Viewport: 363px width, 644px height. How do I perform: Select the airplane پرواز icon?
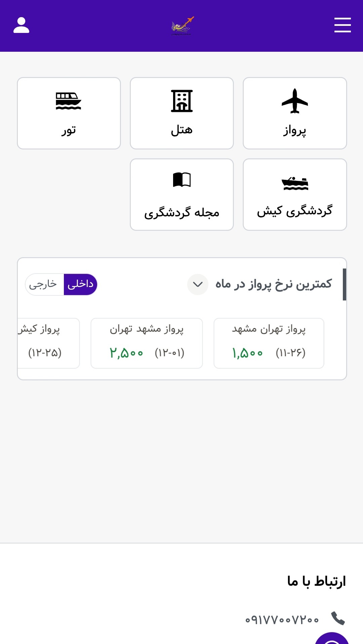295,101
